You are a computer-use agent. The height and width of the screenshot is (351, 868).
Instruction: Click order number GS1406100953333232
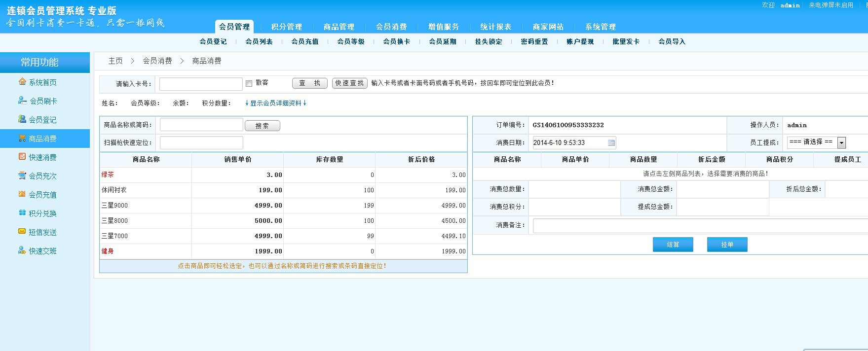point(568,125)
